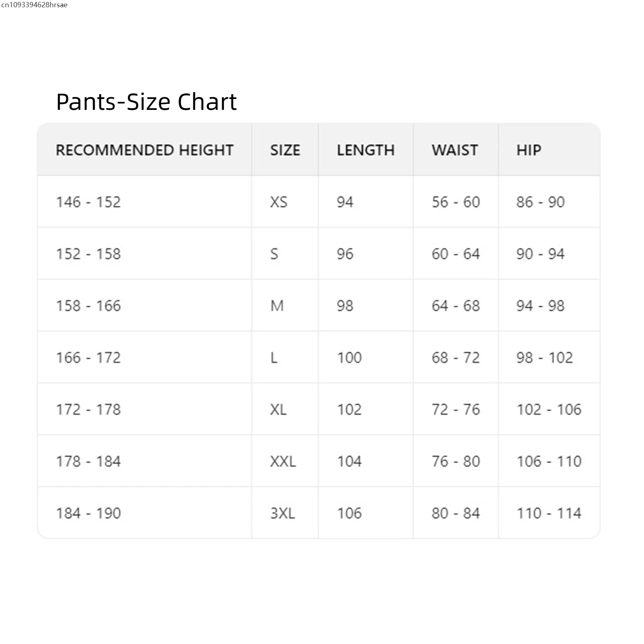Click waist range 56 - 60
The image size is (644, 644).
(456, 202)
